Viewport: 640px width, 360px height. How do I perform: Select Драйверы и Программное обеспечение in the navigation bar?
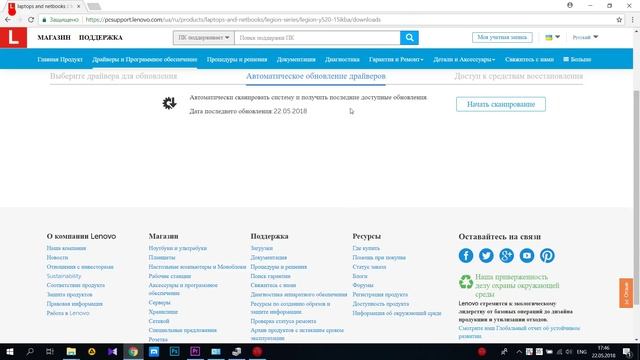pyautogui.click(x=144, y=59)
